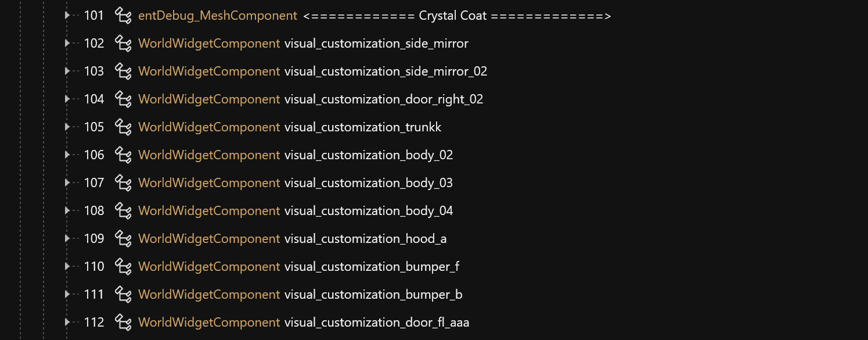Click the node icon for visual_customization_door_right_02
Image resolution: width=868 pixels, height=340 pixels.
pos(123,99)
